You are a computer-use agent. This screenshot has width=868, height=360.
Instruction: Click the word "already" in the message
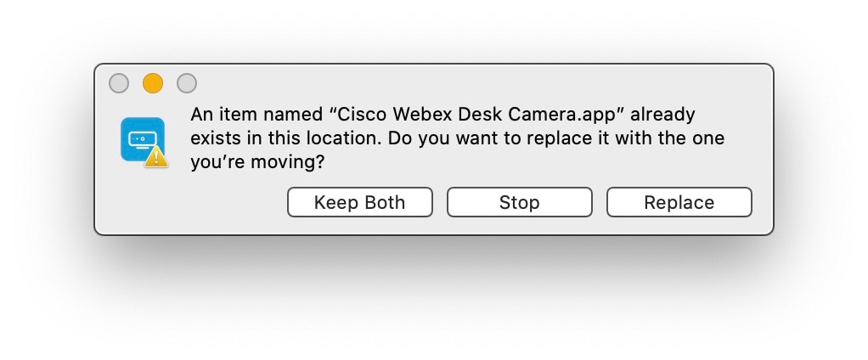click(x=664, y=114)
